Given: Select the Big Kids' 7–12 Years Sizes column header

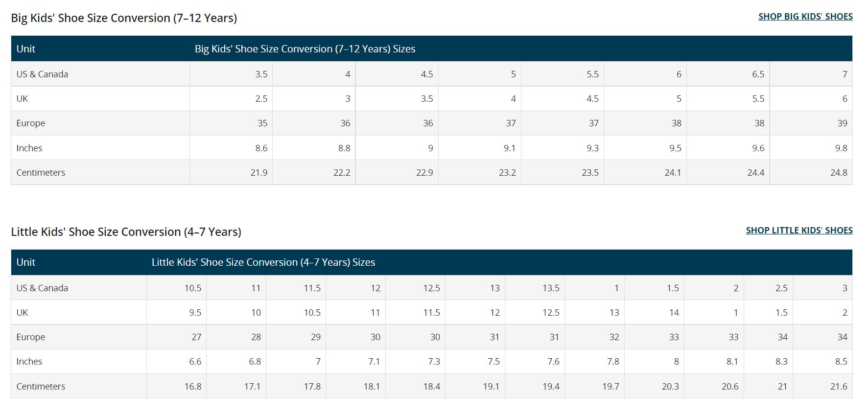Looking at the screenshot, I should pos(305,49).
